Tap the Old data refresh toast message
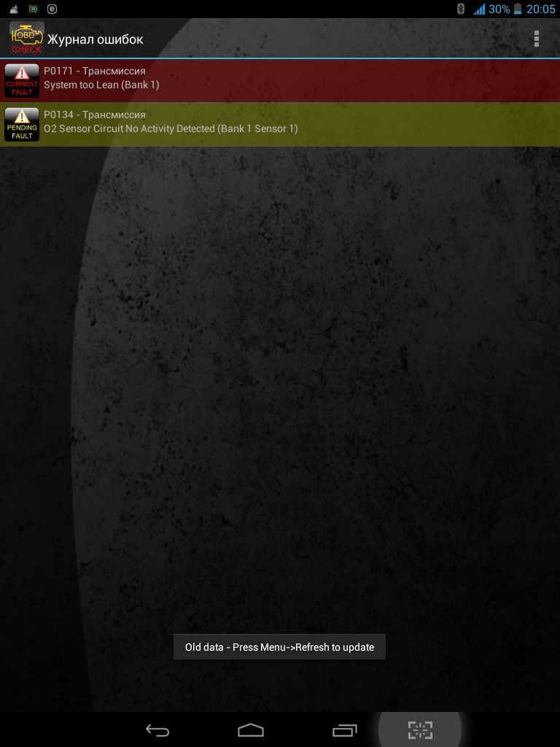Image resolution: width=560 pixels, height=747 pixels. [x=279, y=647]
